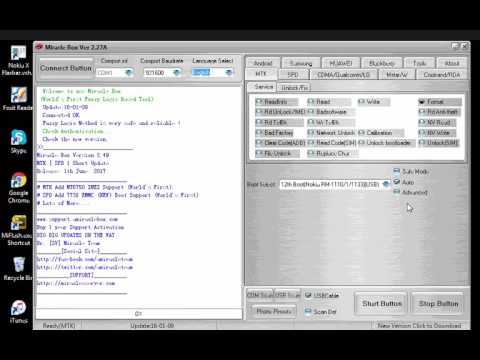
Task: Click the Ready(MTK) status bar entry
Action: pos(59,325)
